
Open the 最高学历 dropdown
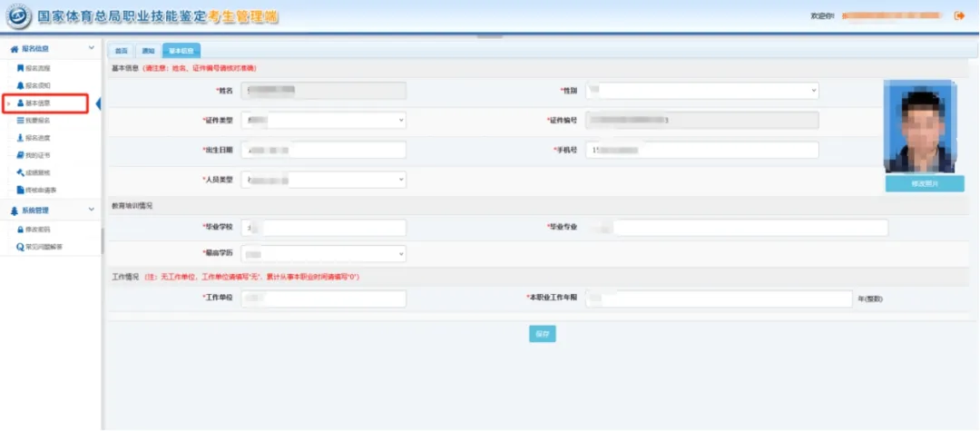pos(324,254)
